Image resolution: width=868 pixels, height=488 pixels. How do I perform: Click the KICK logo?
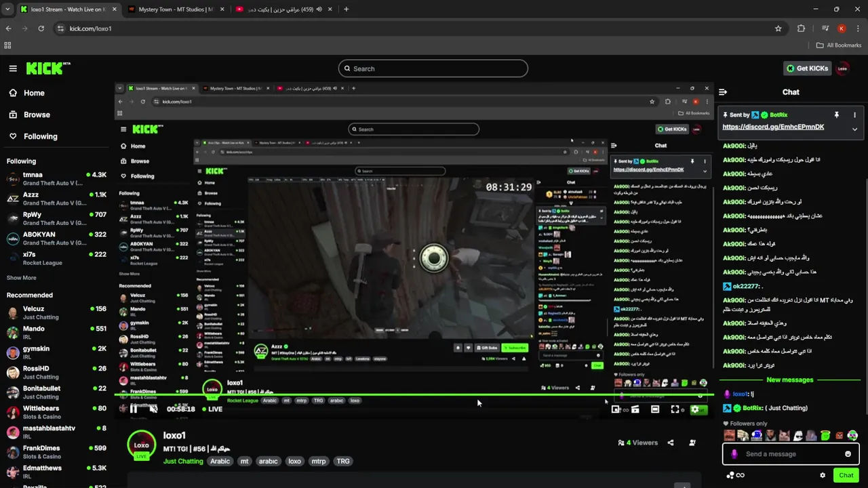coord(48,68)
